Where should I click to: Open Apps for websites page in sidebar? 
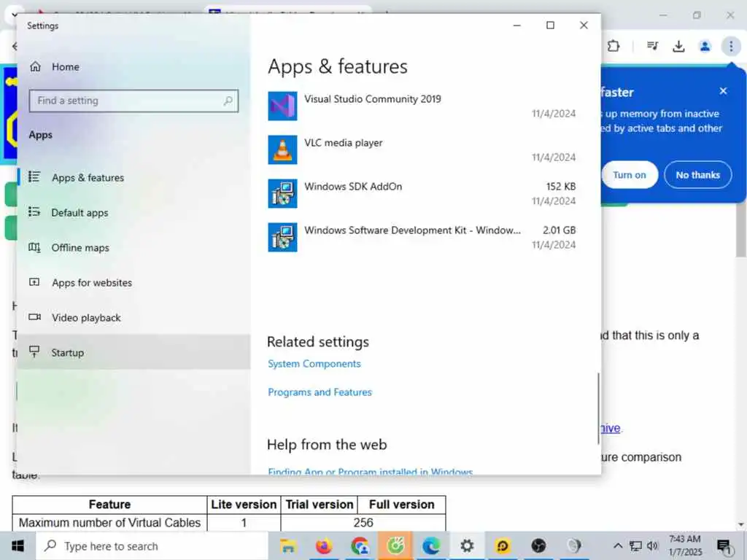point(134,282)
